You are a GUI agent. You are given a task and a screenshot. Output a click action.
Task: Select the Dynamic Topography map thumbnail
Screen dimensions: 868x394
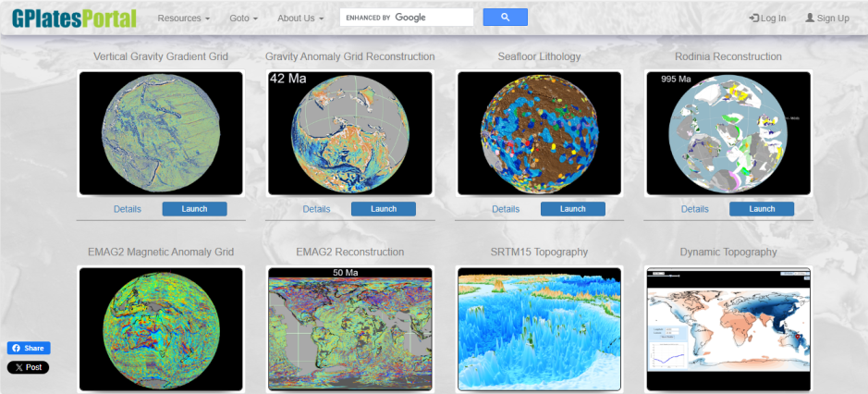[727, 328]
